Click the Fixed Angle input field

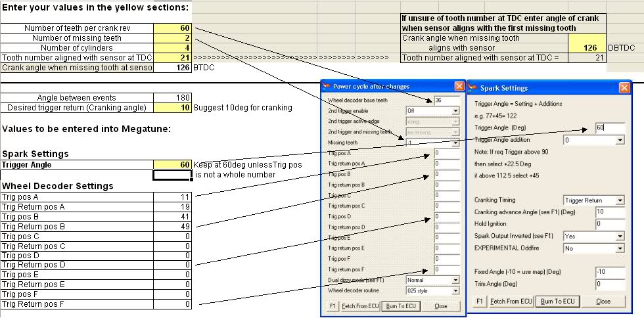click(609, 272)
